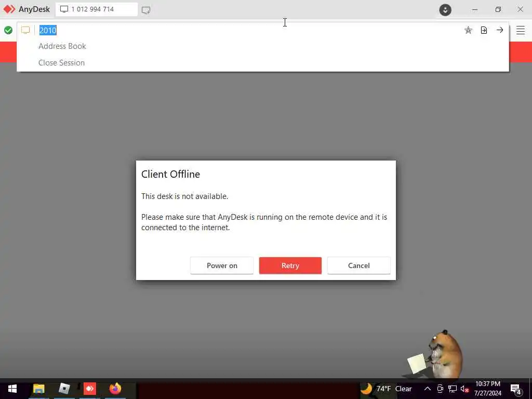Click the green connection status icon
This screenshot has width=532, height=399.
click(x=8, y=30)
